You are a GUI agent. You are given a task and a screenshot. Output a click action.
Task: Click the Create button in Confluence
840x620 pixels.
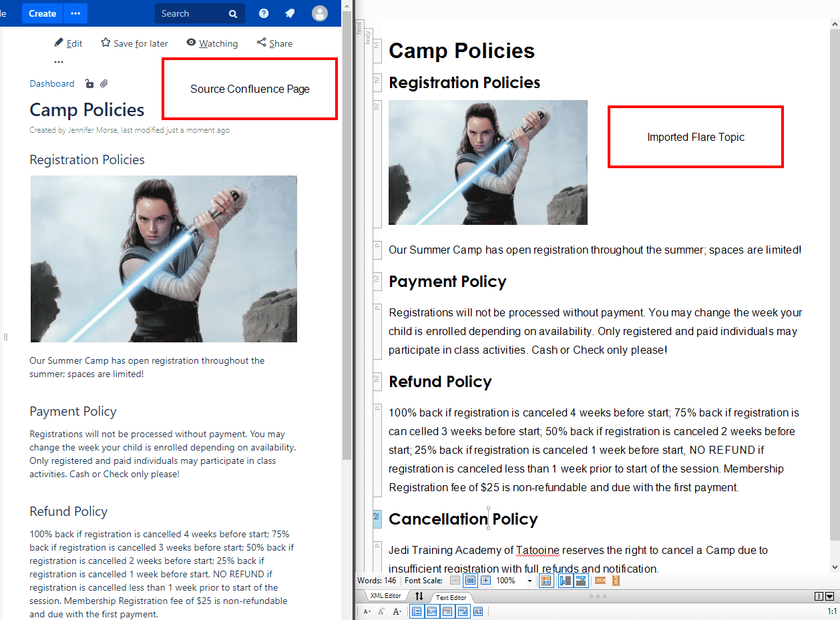pyautogui.click(x=43, y=13)
